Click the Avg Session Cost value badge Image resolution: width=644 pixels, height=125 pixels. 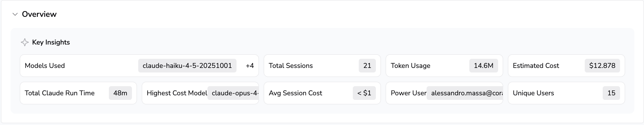tap(364, 93)
